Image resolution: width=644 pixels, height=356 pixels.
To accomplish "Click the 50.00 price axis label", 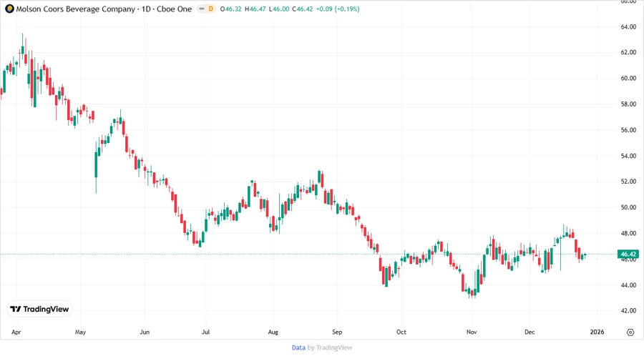I will click(x=628, y=207).
